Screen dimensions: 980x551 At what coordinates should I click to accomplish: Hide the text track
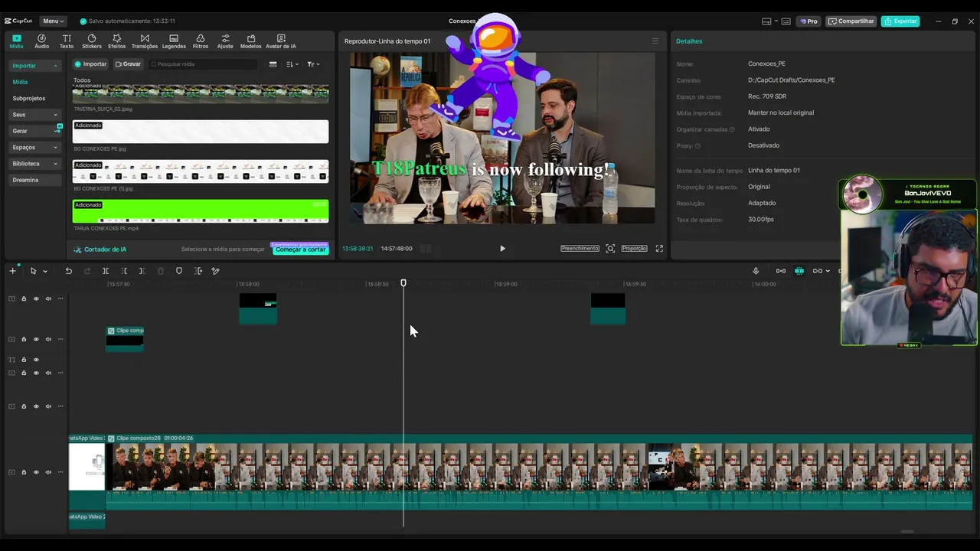tap(36, 360)
